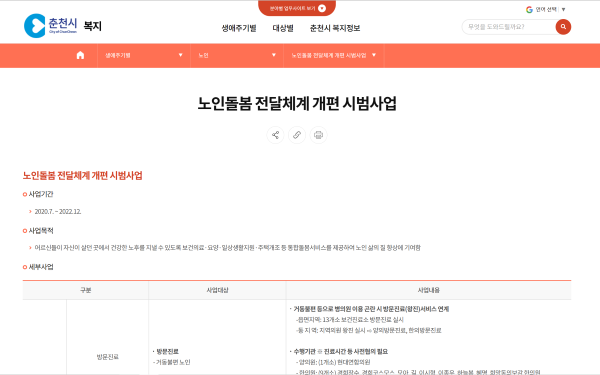This screenshot has width=600, height=375.
Task: Click the orange section heading 노인돌봄 전달체계 개편 시범사업
Action: tap(83, 176)
